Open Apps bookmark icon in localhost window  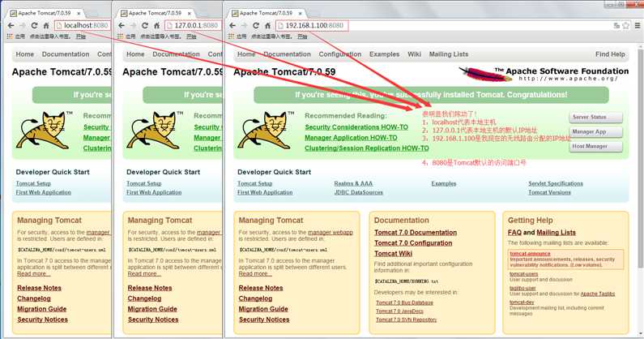10,36
